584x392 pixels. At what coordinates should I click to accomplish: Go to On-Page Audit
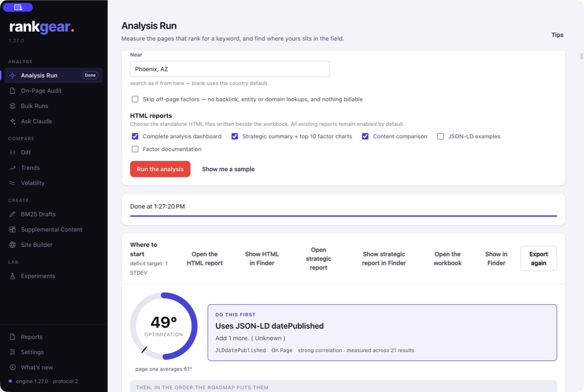click(x=54, y=90)
